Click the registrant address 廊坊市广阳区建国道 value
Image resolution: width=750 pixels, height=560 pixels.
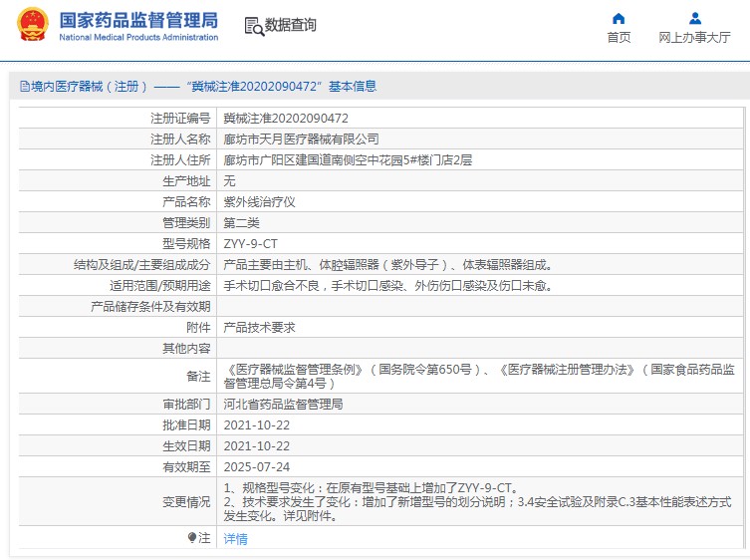pos(348,160)
